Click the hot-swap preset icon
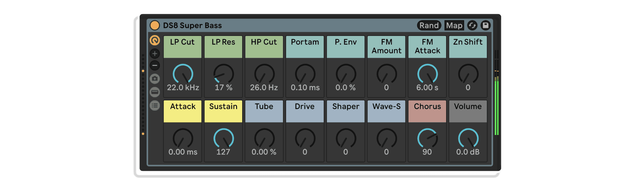This screenshot has width=644, height=185. click(x=472, y=26)
